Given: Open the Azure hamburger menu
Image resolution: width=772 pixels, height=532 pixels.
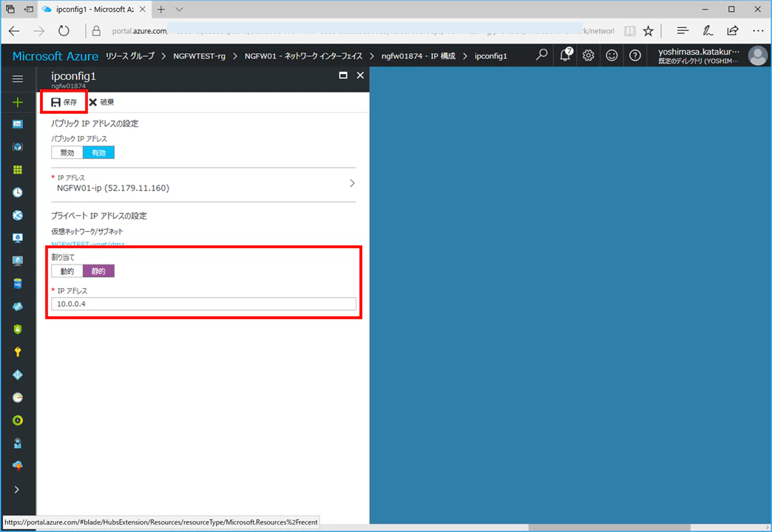Looking at the screenshot, I should [18, 79].
